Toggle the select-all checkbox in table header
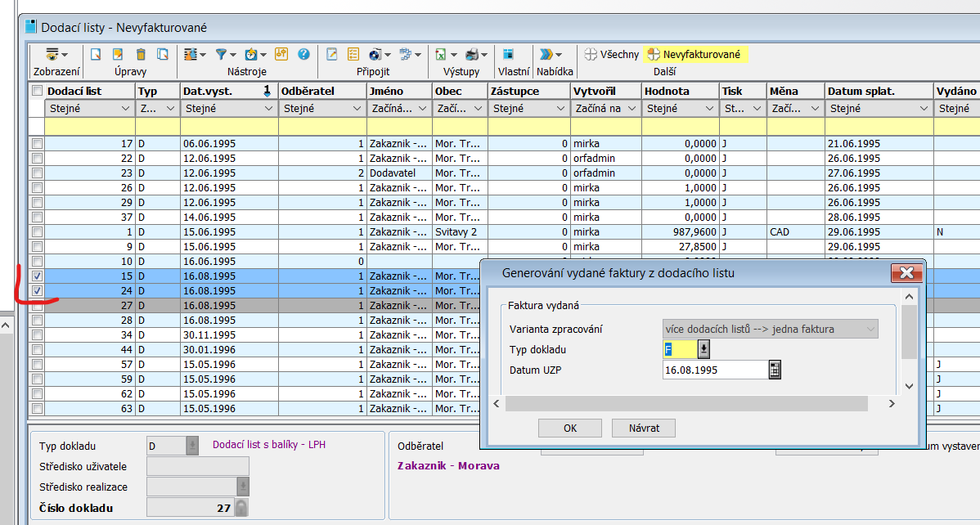This screenshot has height=525, width=980. click(x=37, y=92)
